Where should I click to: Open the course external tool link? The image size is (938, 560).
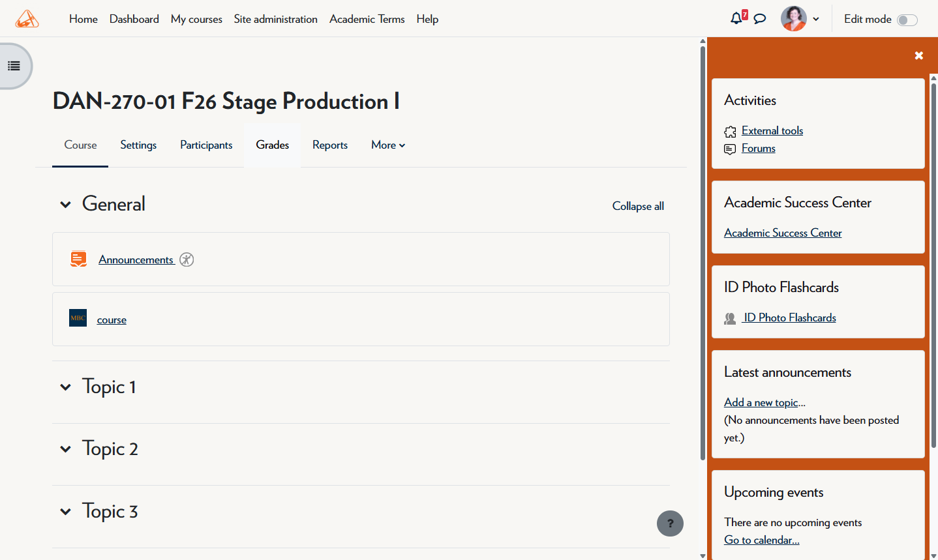tap(112, 320)
